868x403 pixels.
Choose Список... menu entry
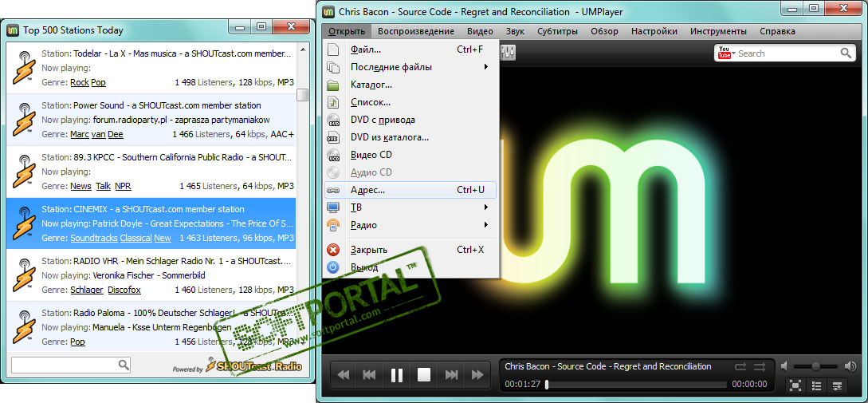[410, 103]
